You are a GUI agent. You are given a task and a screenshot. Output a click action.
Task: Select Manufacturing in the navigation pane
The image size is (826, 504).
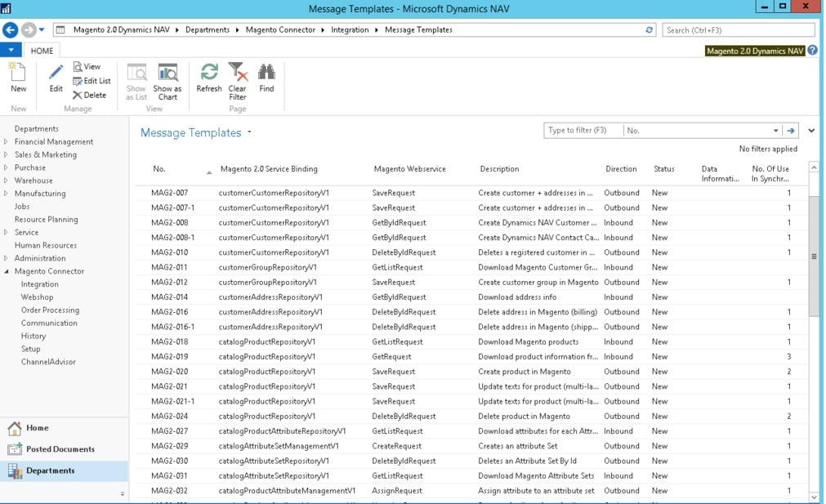pos(40,194)
